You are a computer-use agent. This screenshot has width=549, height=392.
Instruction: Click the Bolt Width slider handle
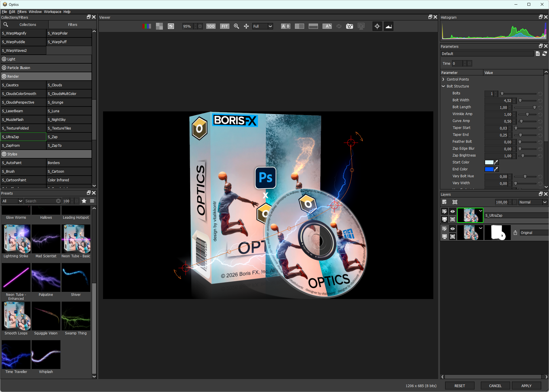520,100
